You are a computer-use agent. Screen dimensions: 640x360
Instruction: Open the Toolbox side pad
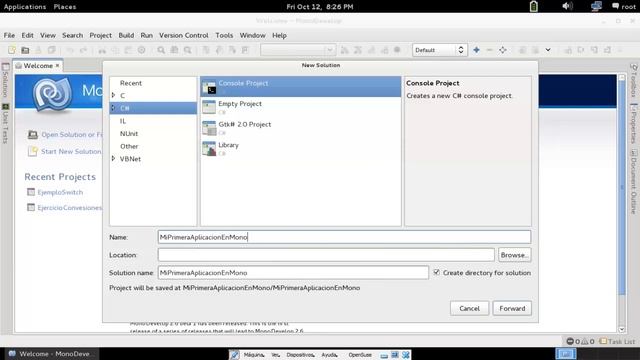click(x=633, y=80)
